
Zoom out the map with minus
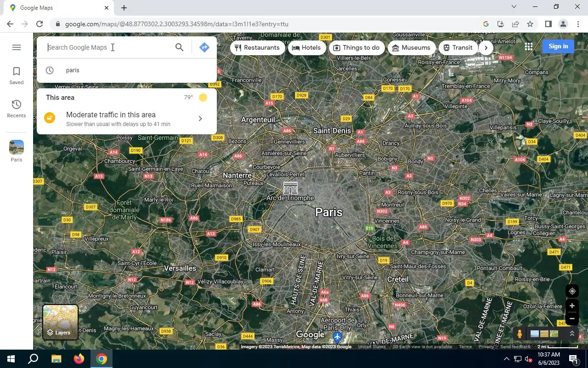pyautogui.click(x=572, y=318)
